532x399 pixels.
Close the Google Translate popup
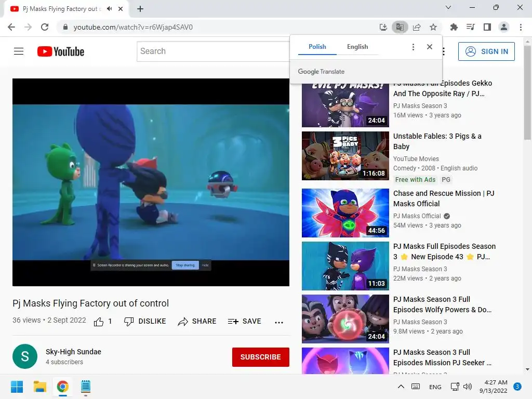point(430,47)
